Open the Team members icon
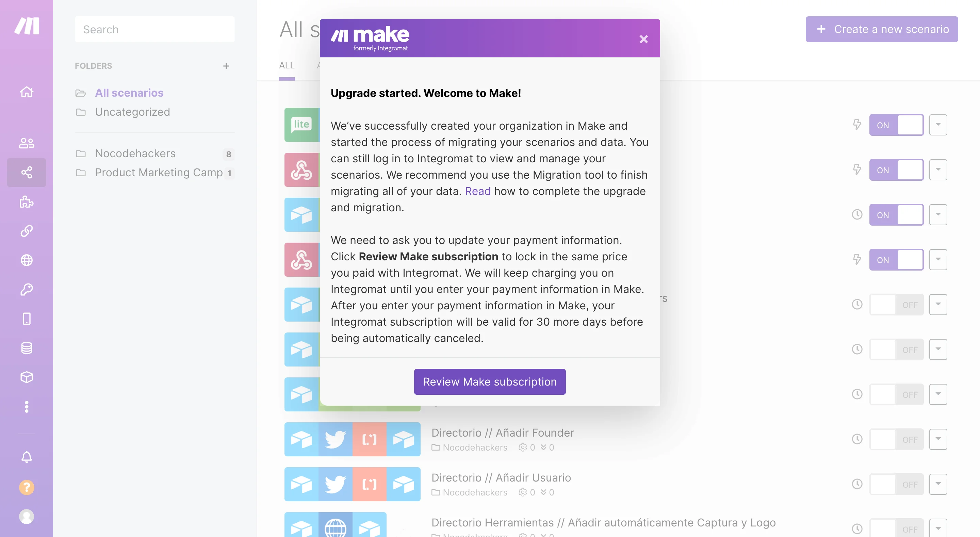 click(27, 143)
